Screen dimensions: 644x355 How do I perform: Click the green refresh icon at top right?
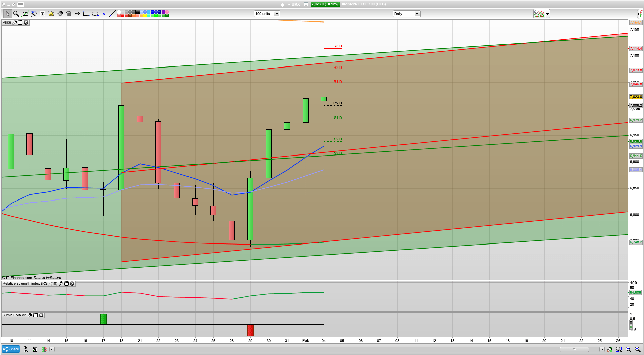[x=640, y=14]
